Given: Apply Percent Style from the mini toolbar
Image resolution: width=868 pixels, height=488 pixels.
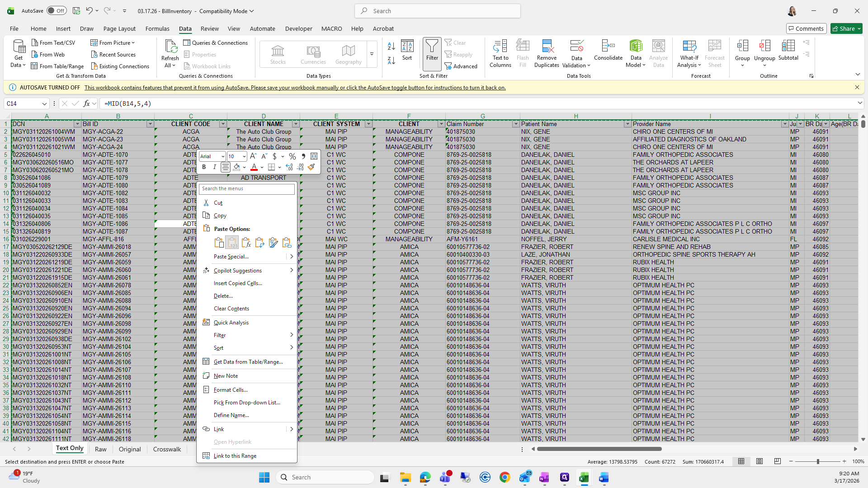Looking at the screenshot, I should point(292,156).
